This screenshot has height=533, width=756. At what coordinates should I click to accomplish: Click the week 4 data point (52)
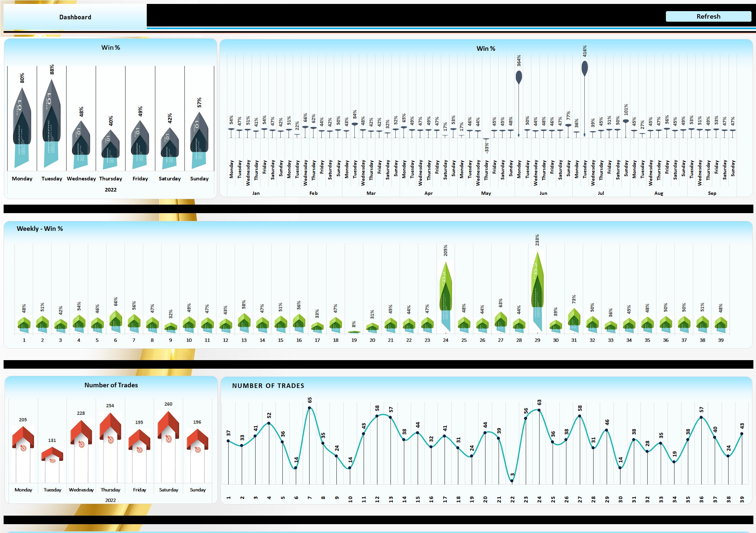(x=269, y=423)
